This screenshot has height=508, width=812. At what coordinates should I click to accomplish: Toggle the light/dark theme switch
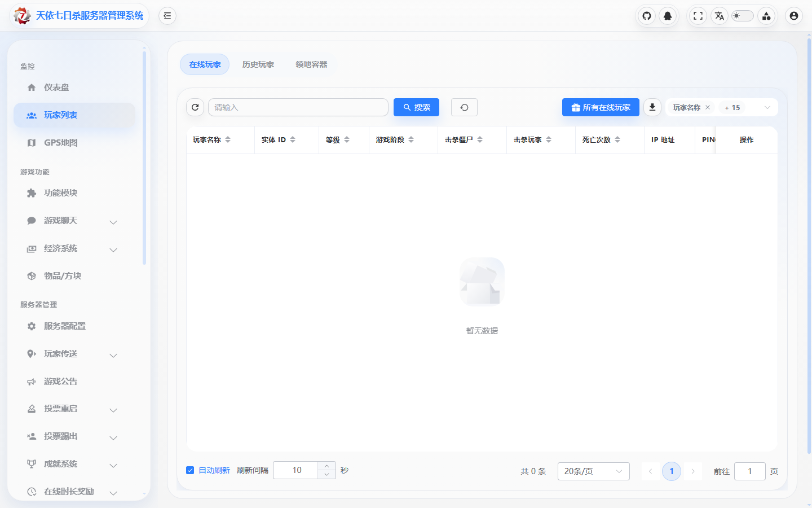coord(742,16)
